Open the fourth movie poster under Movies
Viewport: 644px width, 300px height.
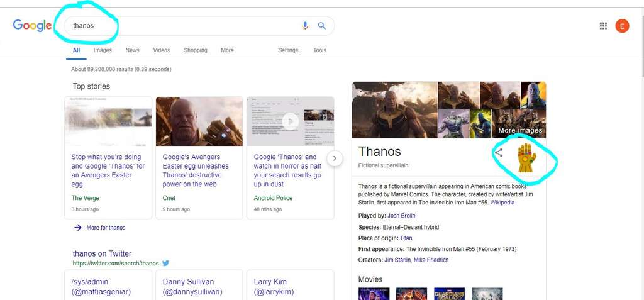(x=487, y=294)
